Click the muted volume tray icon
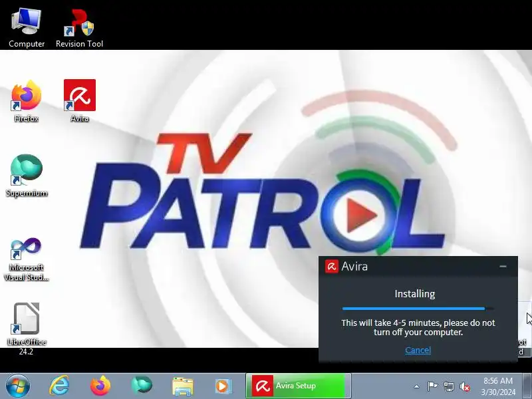This screenshot has width=532, height=399. coord(465,386)
